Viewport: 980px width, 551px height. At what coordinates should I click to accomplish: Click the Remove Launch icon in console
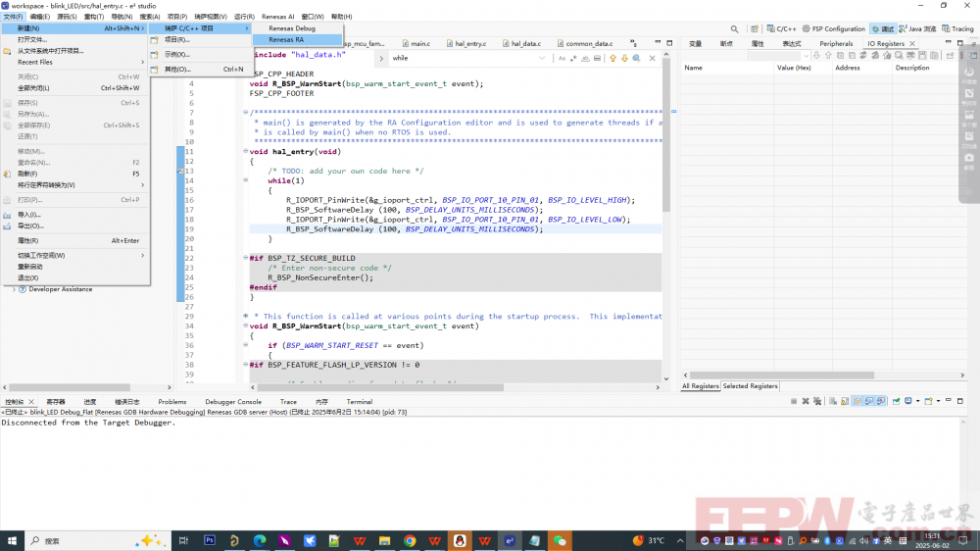pos(806,402)
